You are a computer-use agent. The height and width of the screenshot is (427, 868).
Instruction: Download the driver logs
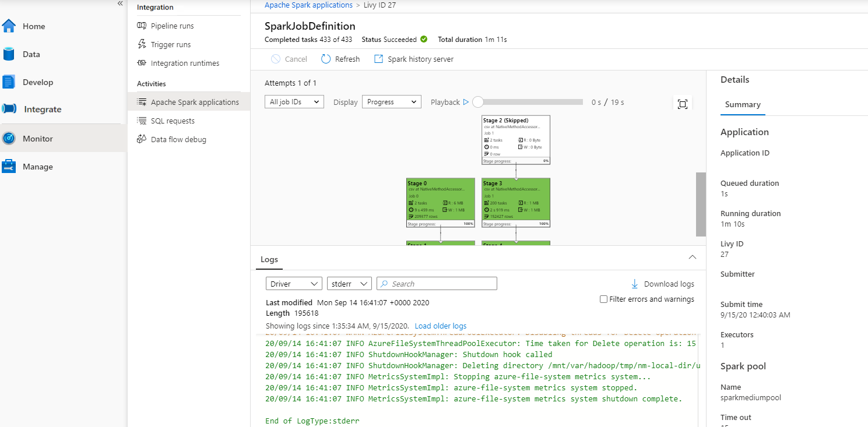(662, 284)
